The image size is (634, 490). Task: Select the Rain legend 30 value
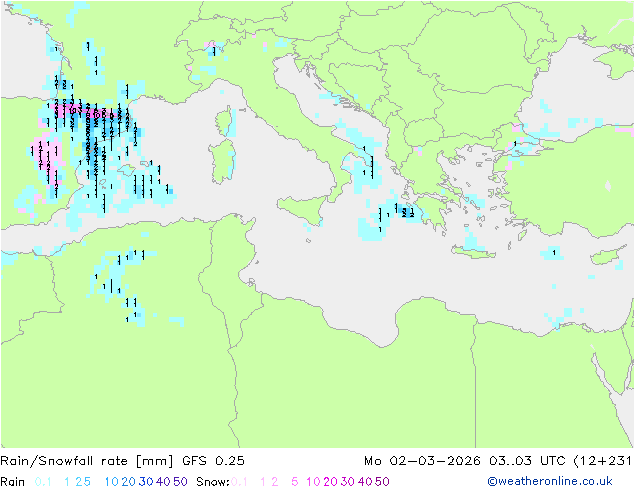click(146, 482)
